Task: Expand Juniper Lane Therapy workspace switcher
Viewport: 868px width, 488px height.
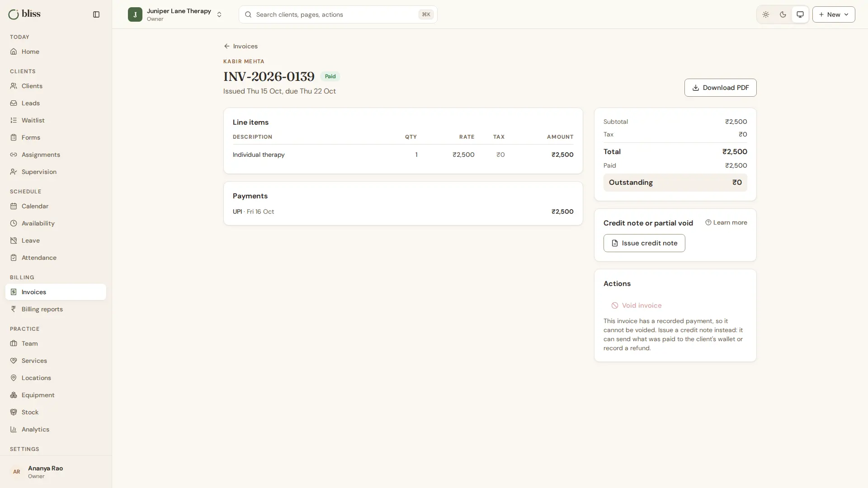Action: pyautogui.click(x=175, y=14)
